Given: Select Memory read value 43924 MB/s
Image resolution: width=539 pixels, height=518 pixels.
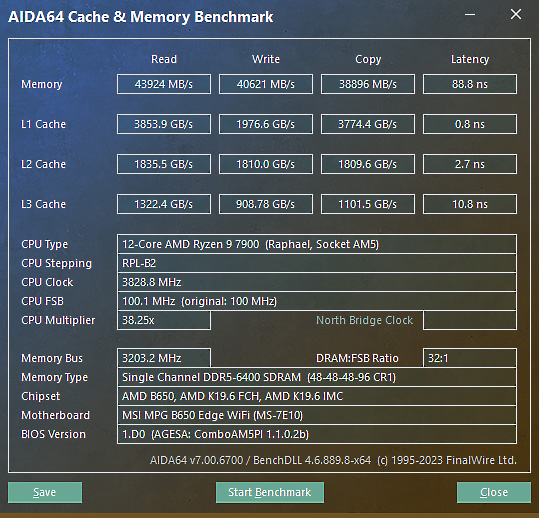Looking at the screenshot, I should point(164,84).
